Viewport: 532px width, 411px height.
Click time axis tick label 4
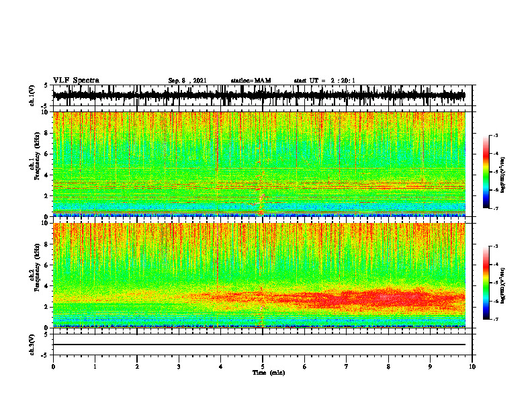coord(221,367)
